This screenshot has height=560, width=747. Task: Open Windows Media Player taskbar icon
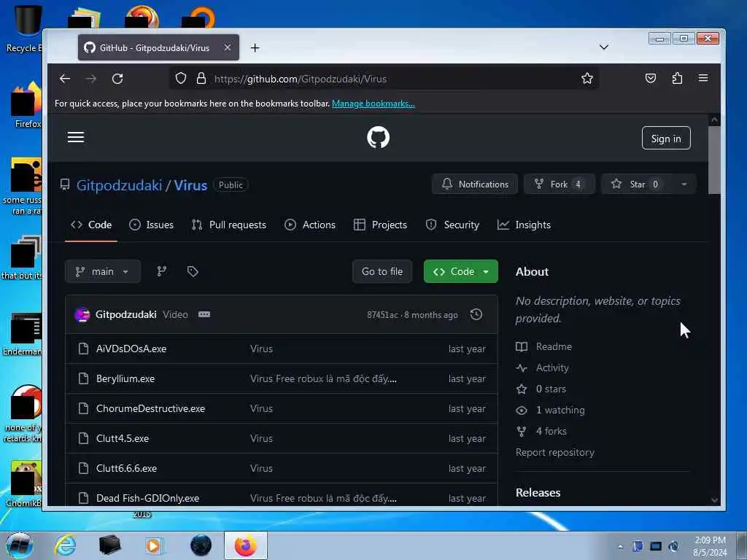coord(154,545)
